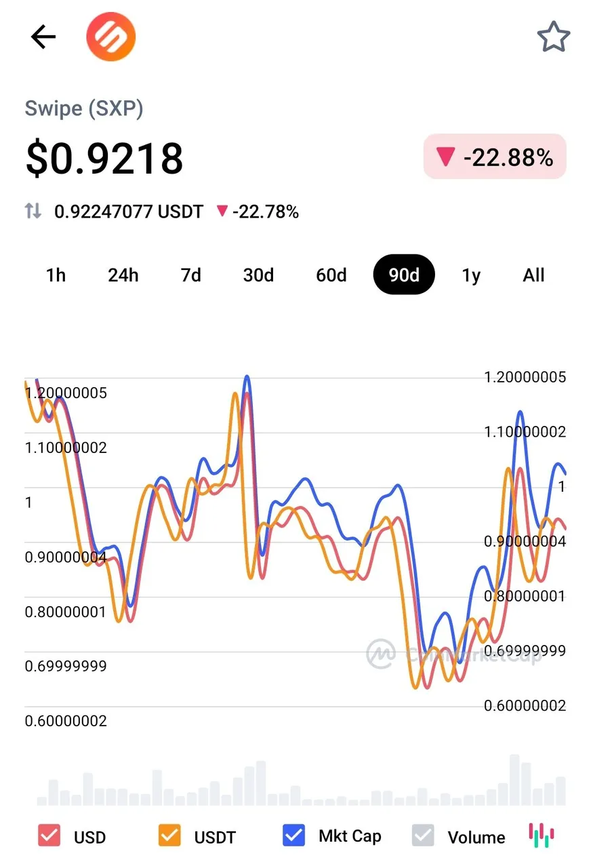Tap the 0.92247077 USDT price text
This screenshot has height=868, width=591.
click(129, 212)
